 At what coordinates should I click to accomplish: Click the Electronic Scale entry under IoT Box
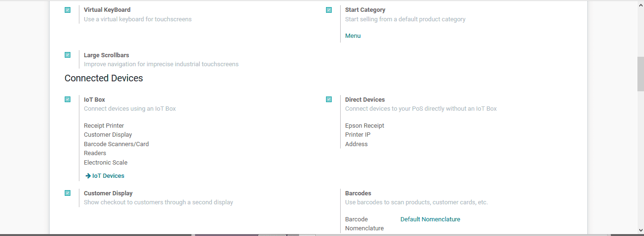pyautogui.click(x=105, y=163)
